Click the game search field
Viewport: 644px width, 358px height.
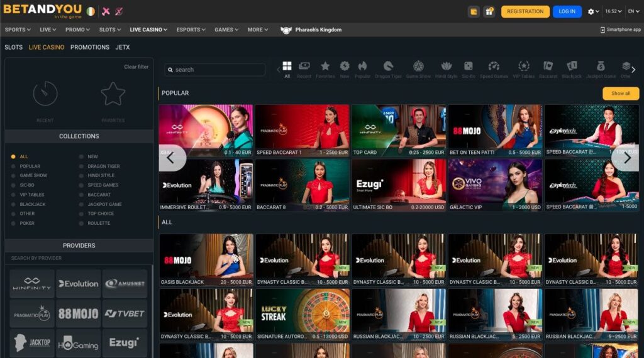pyautogui.click(x=215, y=70)
